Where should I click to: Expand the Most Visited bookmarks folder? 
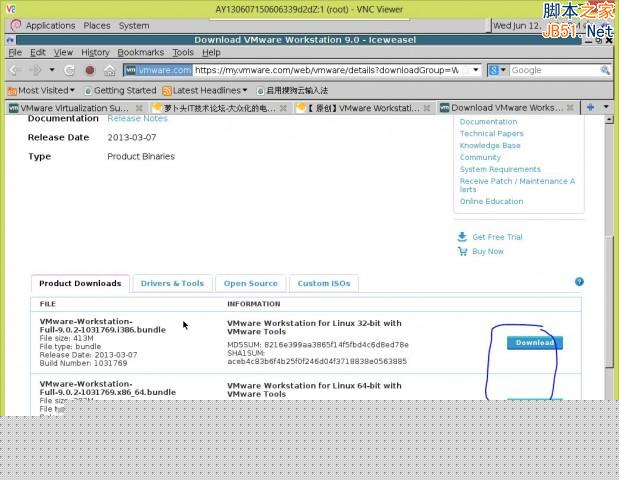41,90
